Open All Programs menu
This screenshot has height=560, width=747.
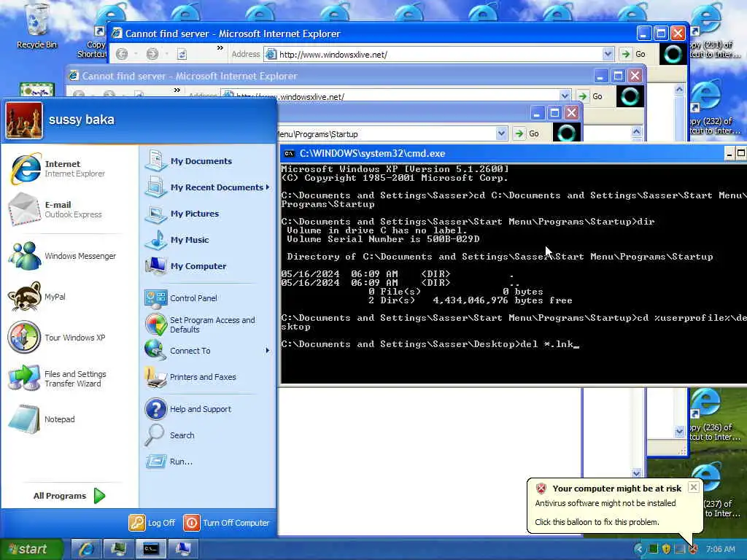point(69,496)
